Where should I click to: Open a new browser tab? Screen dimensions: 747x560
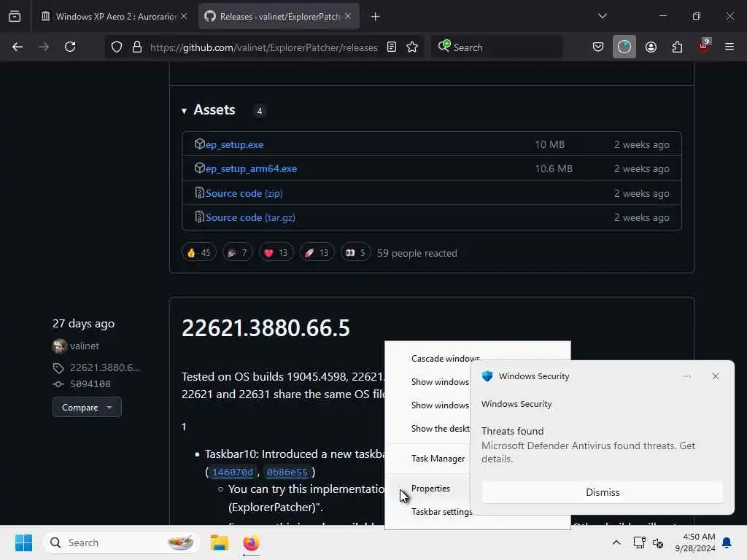pyautogui.click(x=376, y=17)
